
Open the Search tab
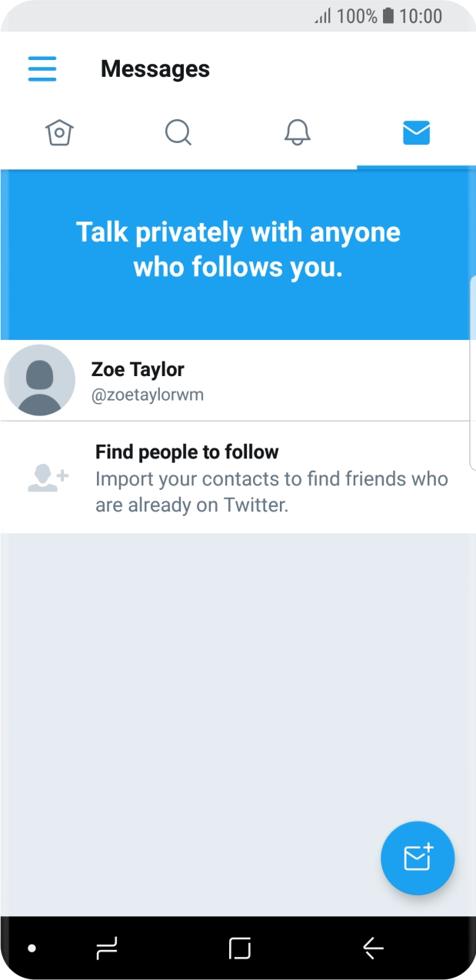[178, 133]
